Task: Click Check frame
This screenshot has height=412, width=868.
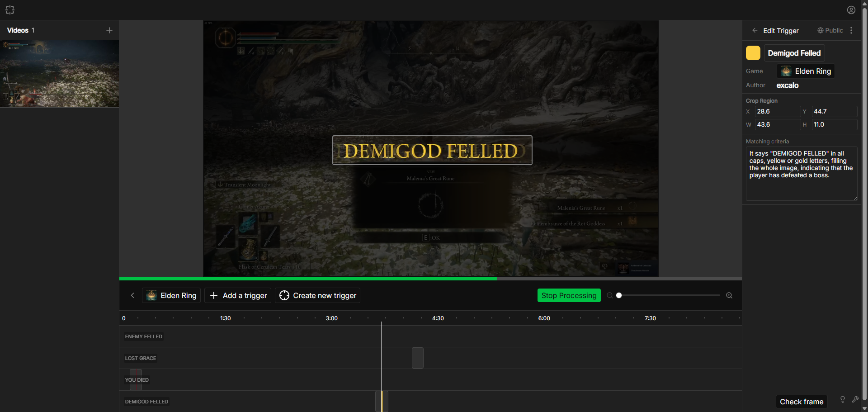Action: [x=801, y=402]
